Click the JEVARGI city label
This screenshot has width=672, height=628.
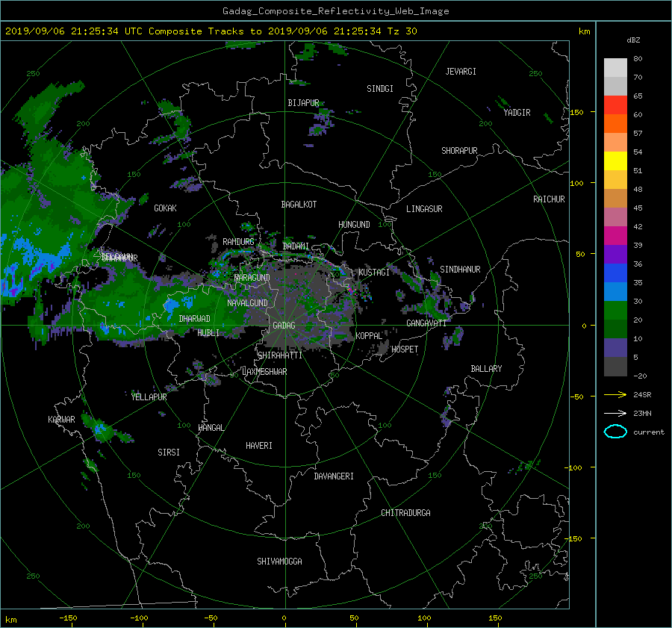(461, 72)
